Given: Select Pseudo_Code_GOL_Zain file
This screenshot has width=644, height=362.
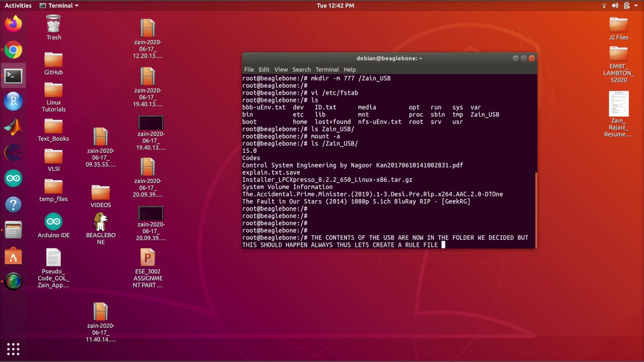Looking at the screenshot, I should [x=53, y=268].
